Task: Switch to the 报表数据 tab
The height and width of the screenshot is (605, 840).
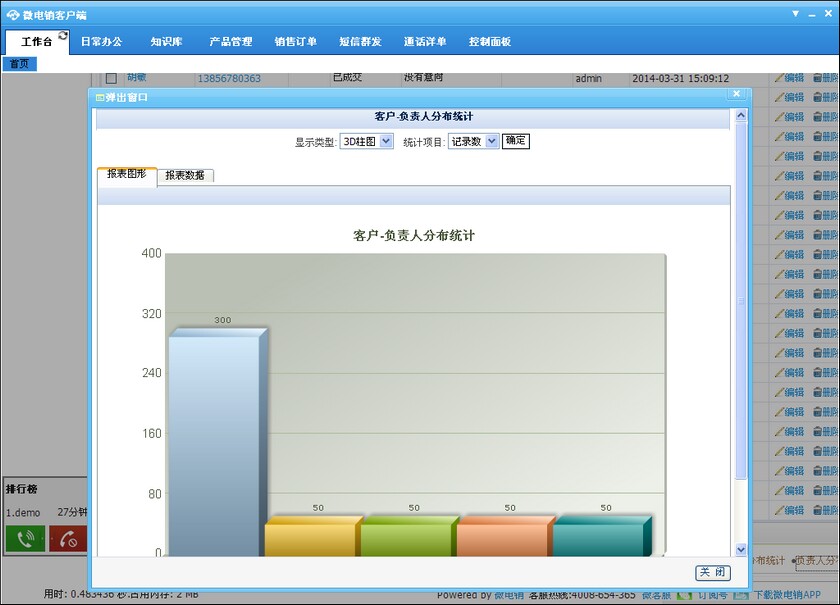Action: point(185,176)
